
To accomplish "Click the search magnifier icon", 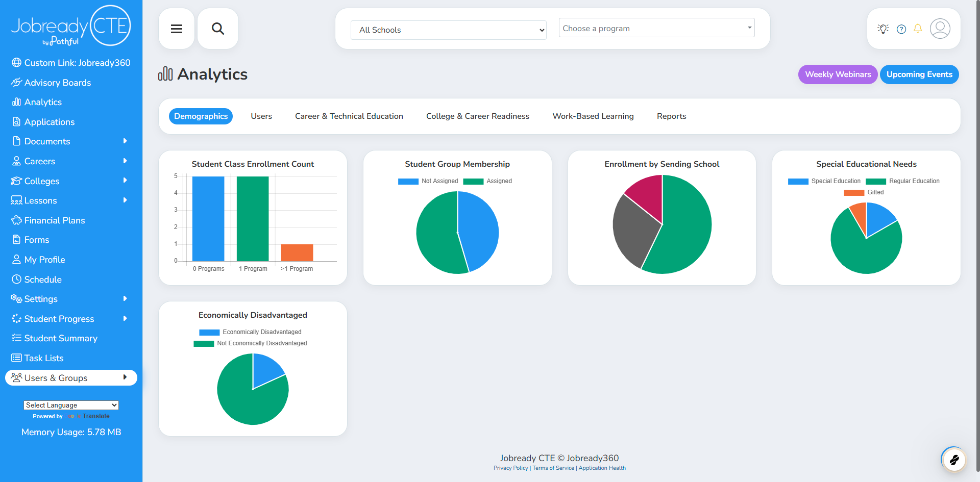I will pos(218,29).
